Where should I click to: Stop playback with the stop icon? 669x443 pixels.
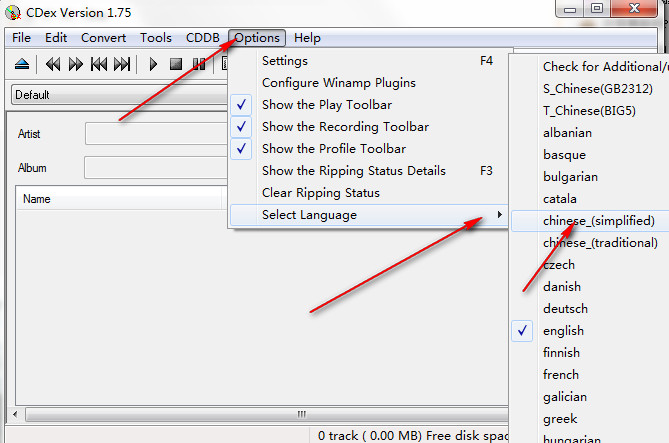pyautogui.click(x=176, y=64)
